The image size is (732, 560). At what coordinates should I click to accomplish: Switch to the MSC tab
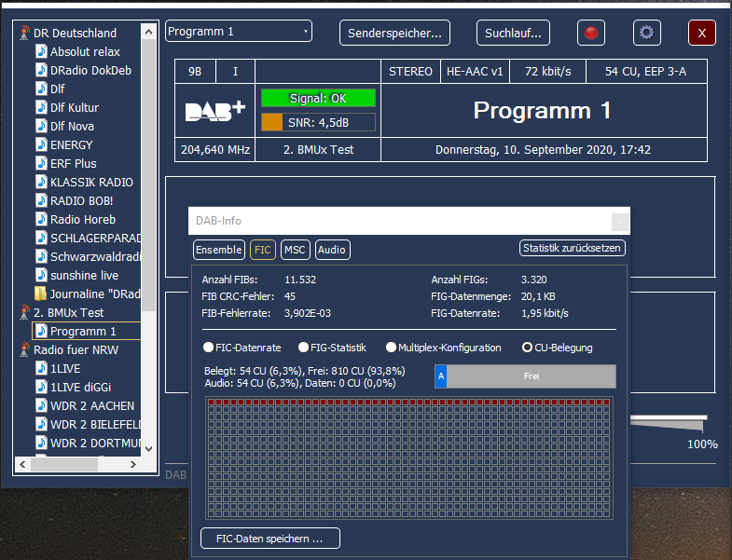[295, 250]
